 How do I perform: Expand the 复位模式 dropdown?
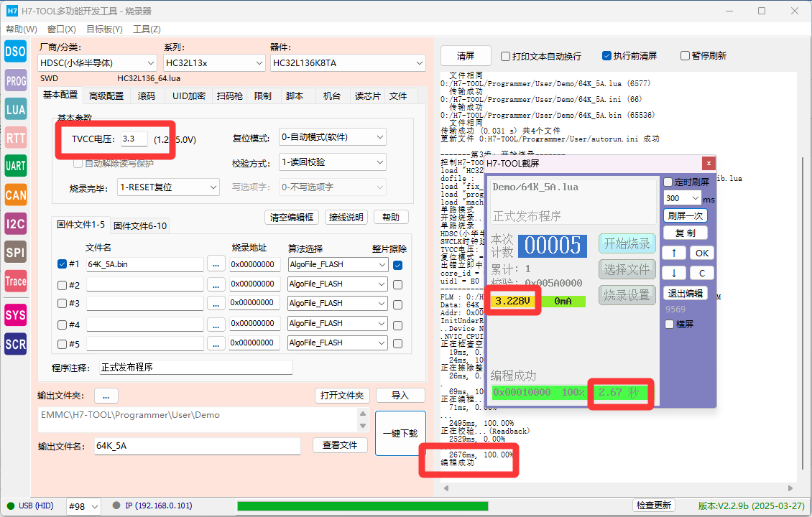[333, 137]
